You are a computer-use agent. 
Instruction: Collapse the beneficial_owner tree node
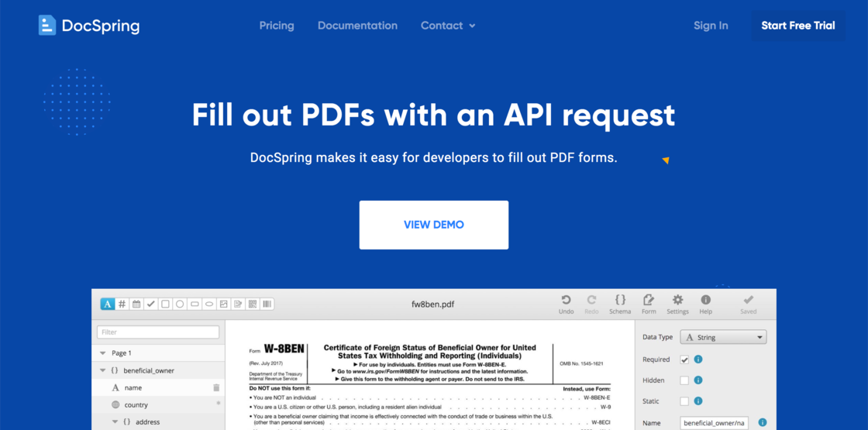point(102,370)
